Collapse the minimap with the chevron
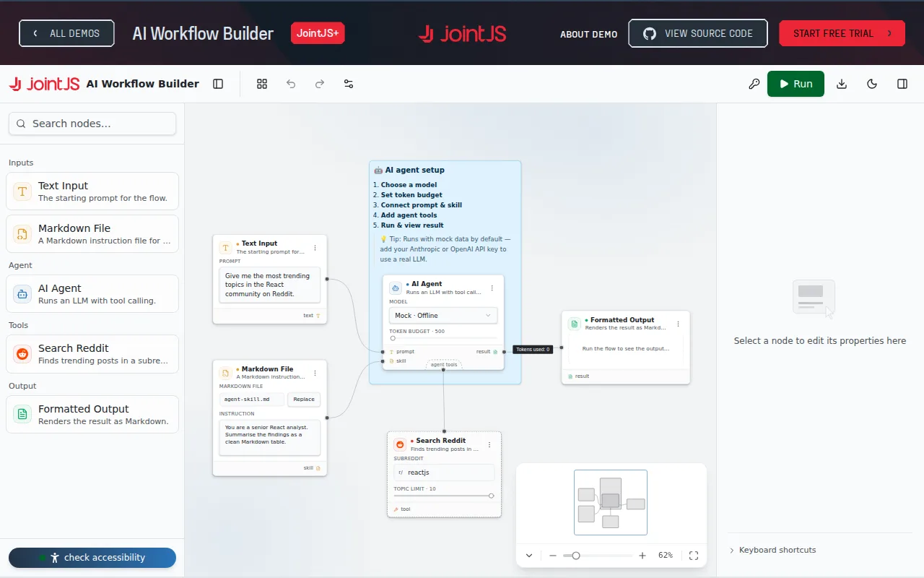Screen dimensions: 924x578 coord(529,556)
